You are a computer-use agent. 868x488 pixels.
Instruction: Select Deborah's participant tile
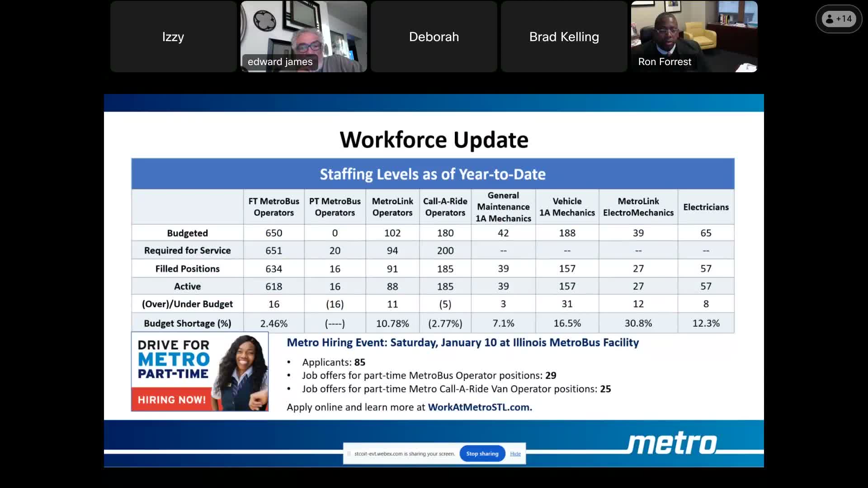[434, 37]
